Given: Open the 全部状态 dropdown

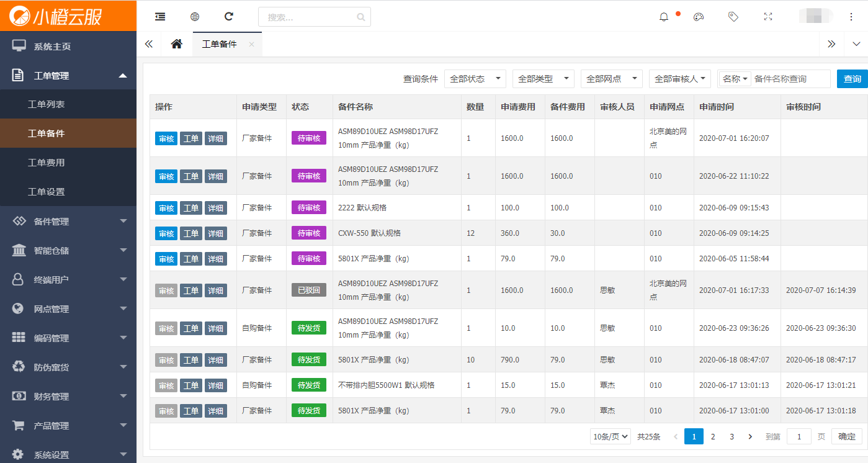Looking at the screenshot, I should [475, 79].
